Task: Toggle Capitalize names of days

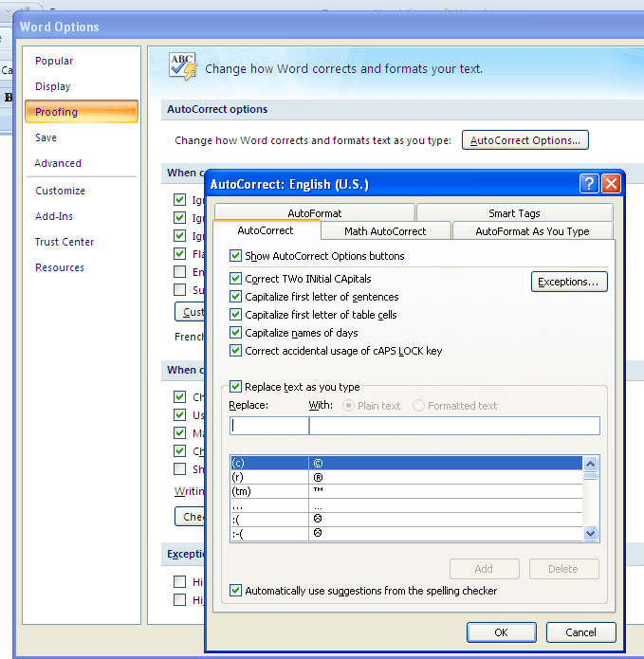Action: coord(235,333)
